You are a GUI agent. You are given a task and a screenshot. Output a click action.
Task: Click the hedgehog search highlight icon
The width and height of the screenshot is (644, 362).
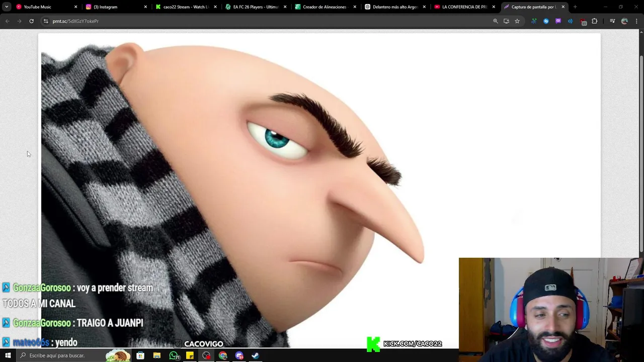(x=118, y=355)
